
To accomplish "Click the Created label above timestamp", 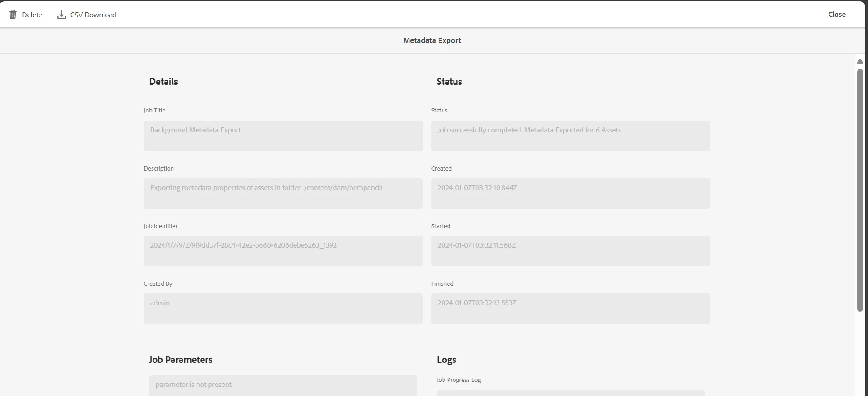I will tap(441, 168).
